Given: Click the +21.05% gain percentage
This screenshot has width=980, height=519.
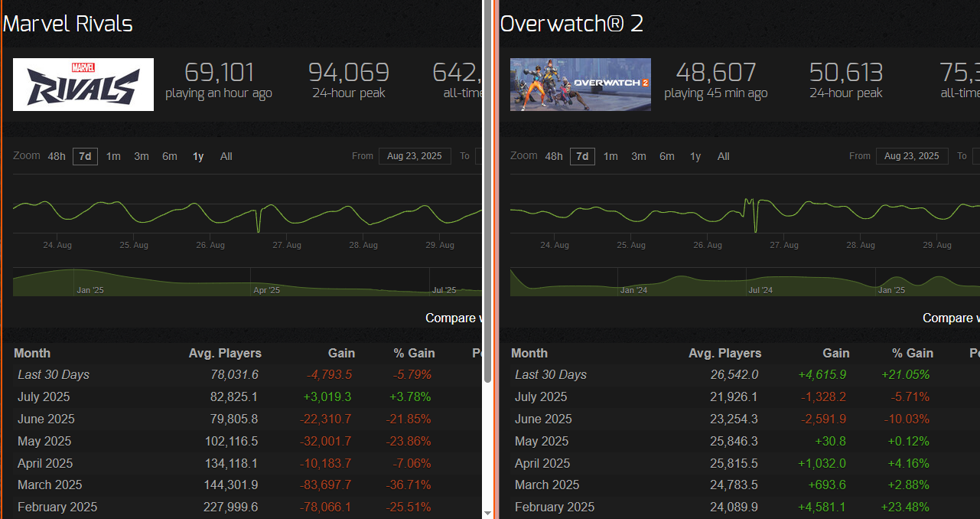Looking at the screenshot, I should click(x=905, y=374).
